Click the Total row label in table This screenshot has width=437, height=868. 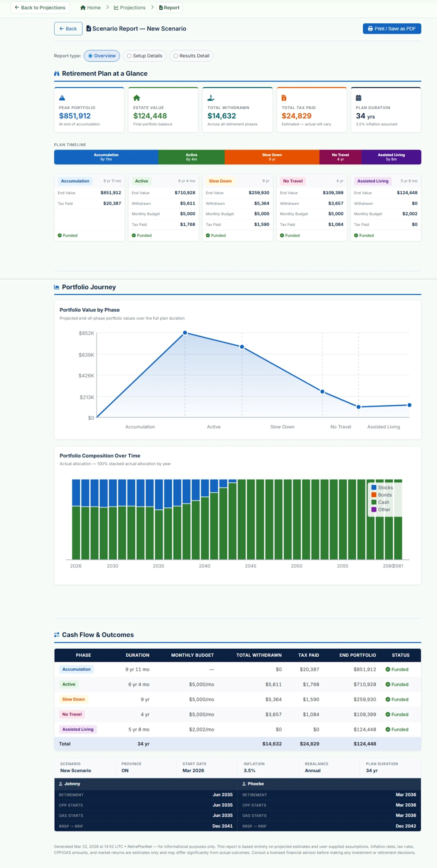point(65,744)
